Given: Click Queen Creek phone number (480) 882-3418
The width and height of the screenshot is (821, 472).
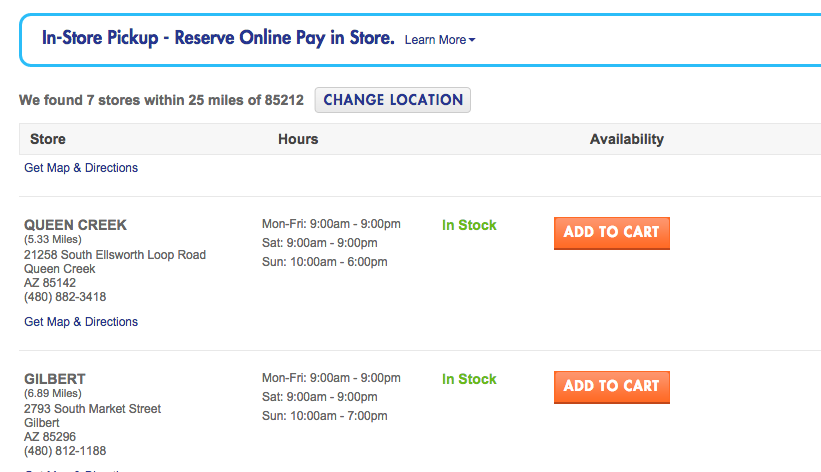Looking at the screenshot, I should click(65, 297).
